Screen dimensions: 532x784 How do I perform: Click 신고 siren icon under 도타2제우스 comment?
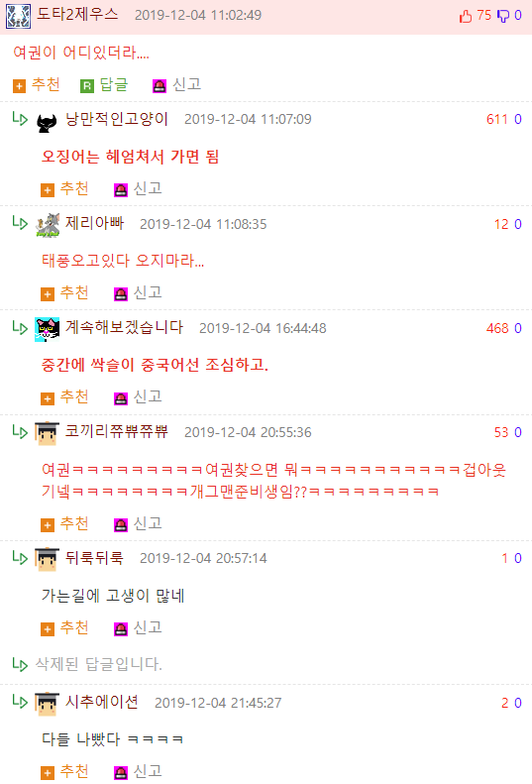click(160, 86)
